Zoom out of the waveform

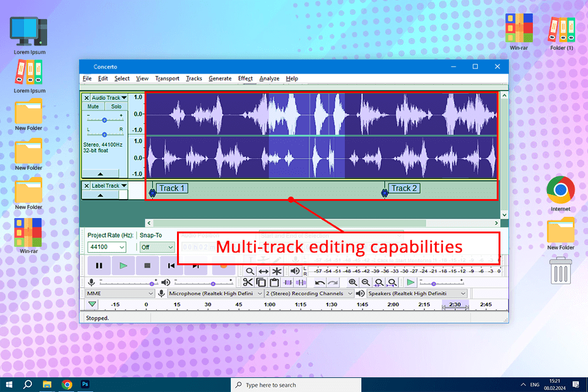[x=366, y=282]
